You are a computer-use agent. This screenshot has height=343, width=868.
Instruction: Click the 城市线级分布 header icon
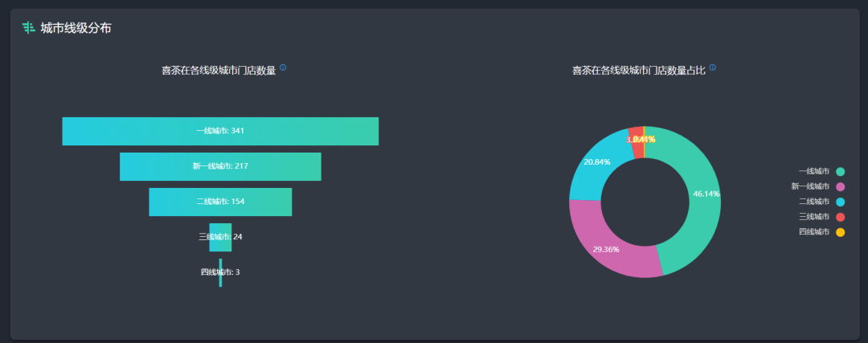tap(29, 28)
